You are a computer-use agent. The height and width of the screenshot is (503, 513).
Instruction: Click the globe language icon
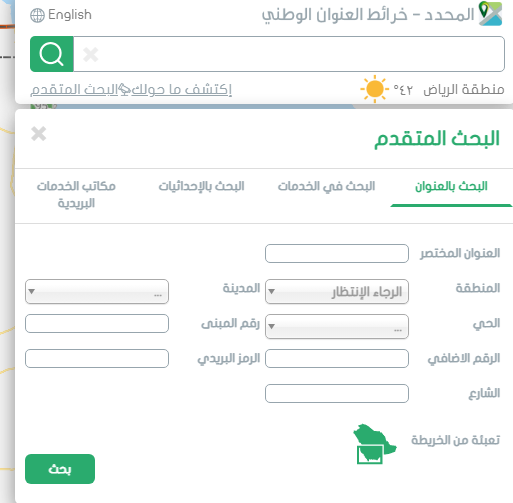click(37, 15)
